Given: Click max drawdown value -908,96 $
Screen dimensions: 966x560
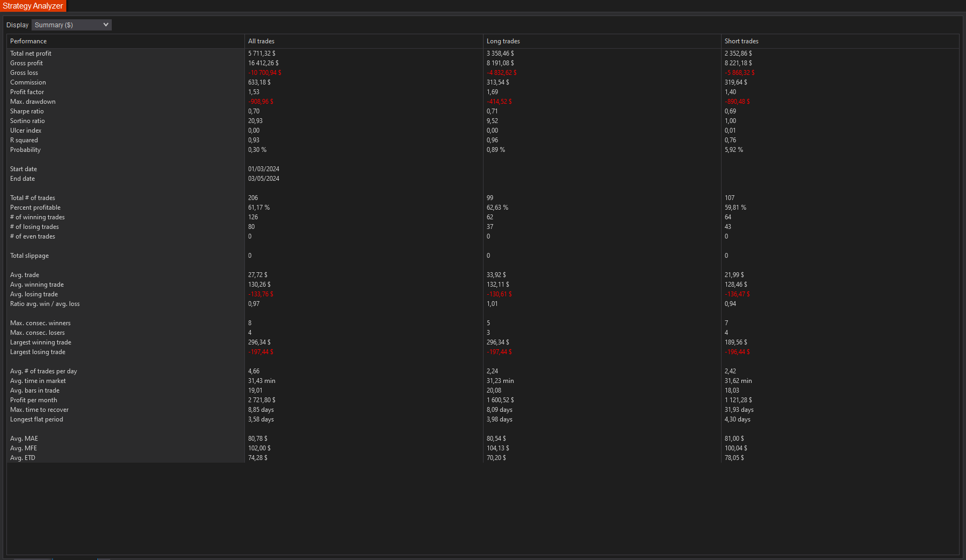Looking at the screenshot, I should pos(260,102).
